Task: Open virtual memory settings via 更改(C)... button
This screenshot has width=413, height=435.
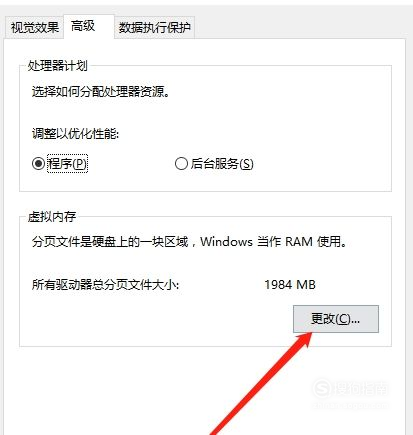Action: point(336,319)
